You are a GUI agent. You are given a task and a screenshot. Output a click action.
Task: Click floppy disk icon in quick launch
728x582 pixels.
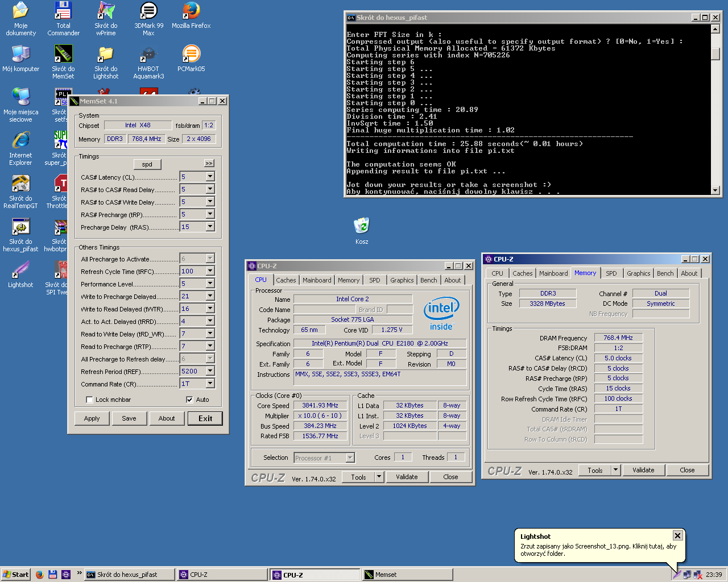[52, 575]
